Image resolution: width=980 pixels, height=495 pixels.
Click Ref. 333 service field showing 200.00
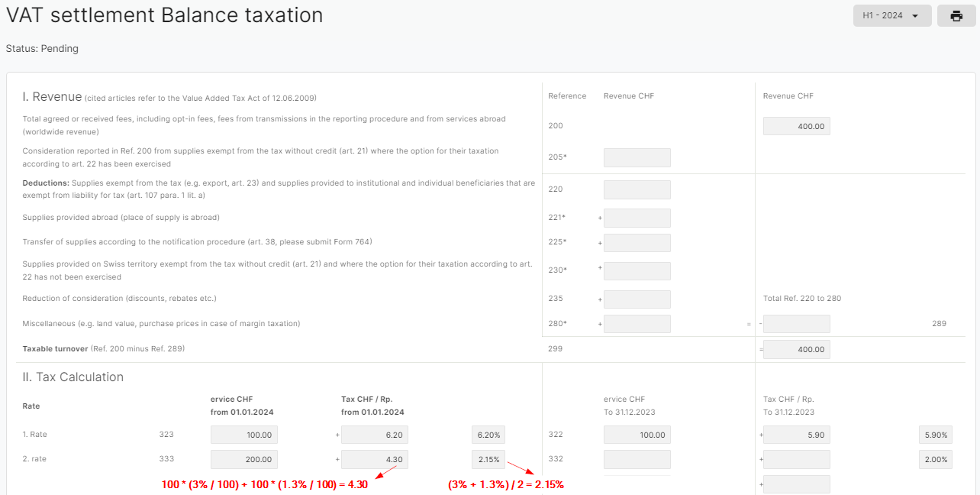[x=243, y=459]
